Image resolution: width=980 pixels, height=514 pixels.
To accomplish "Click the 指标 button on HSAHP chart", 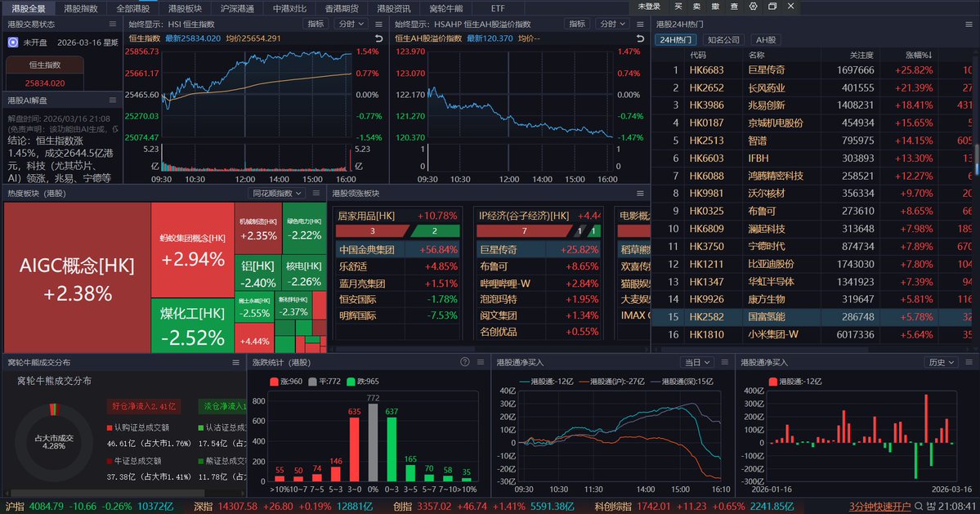I will [x=577, y=24].
